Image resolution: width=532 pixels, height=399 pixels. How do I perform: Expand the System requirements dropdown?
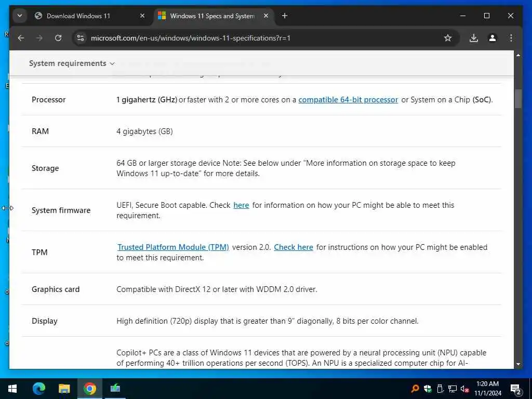tap(72, 63)
